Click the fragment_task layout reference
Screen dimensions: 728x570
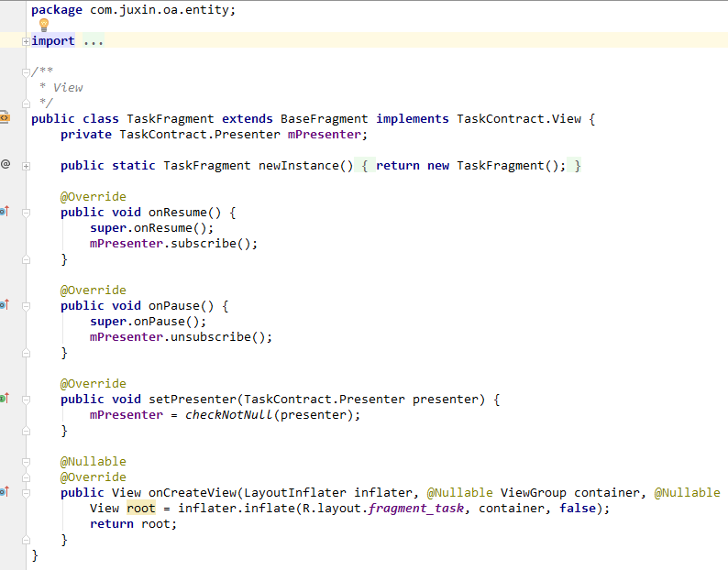(x=416, y=509)
